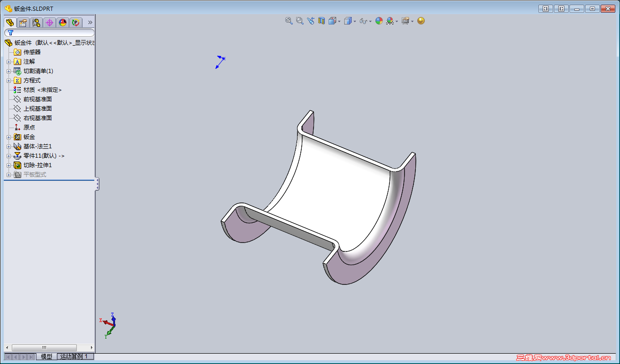Click the feature tree horizontal scrollbar thumb

click(44, 348)
